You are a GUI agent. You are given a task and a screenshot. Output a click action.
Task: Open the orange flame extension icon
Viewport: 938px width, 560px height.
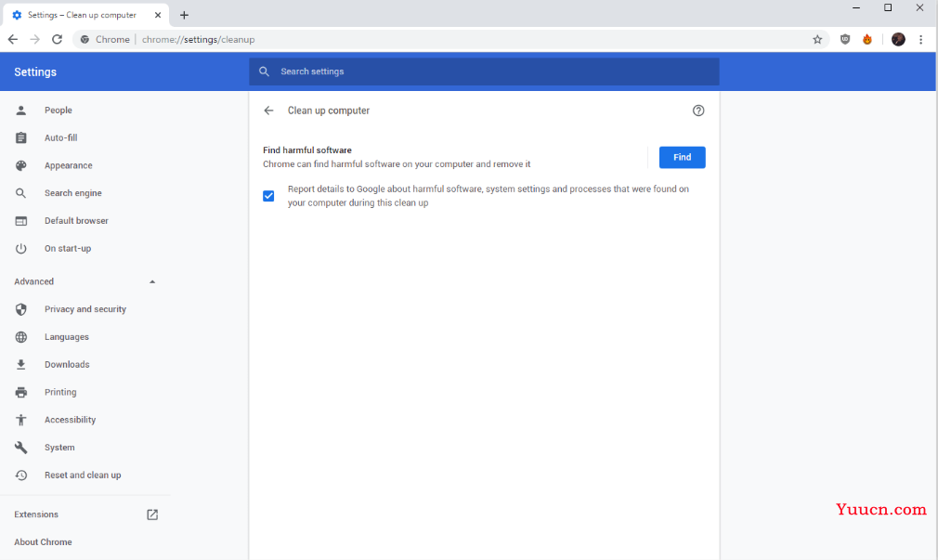click(866, 40)
